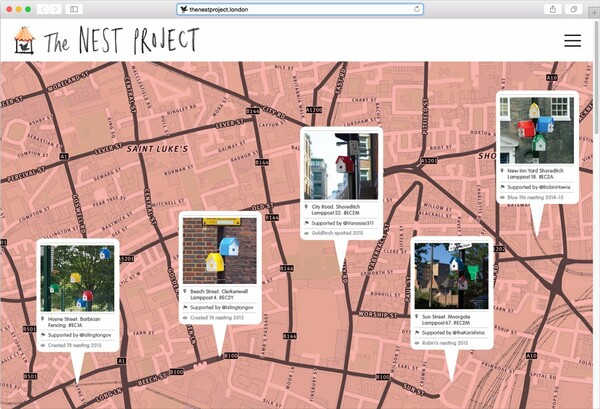Image resolution: width=600 pixels, height=409 pixels.
Task: Open the City Road Shoreditch birdhouse photo
Action: (x=341, y=166)
